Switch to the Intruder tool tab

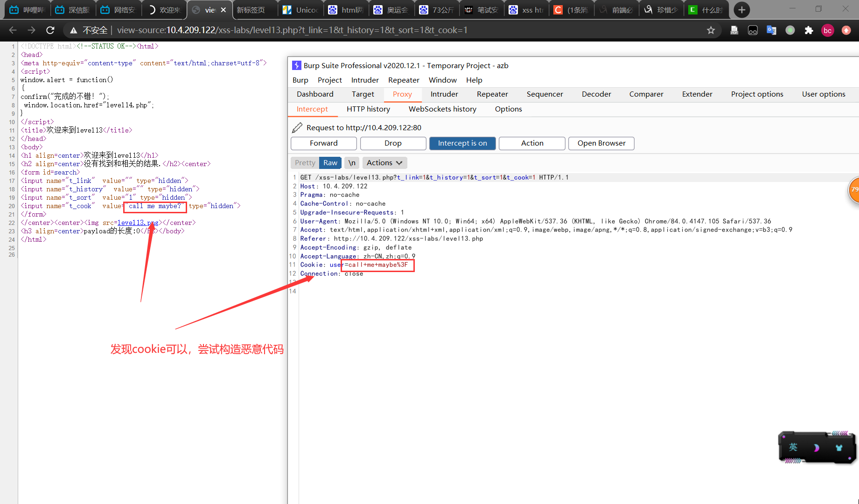click(444, 94)
